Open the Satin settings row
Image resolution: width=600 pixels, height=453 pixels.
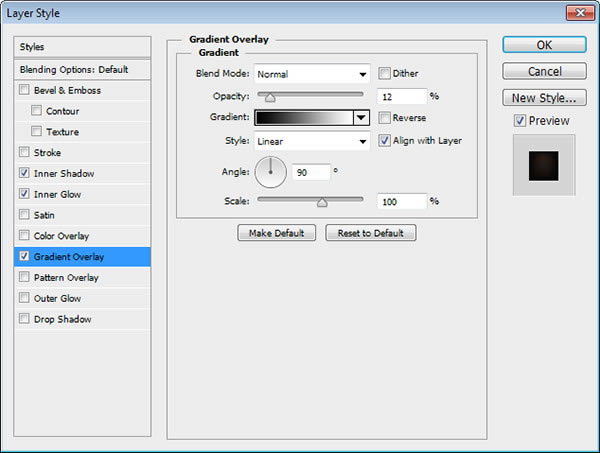click(82, 215)
